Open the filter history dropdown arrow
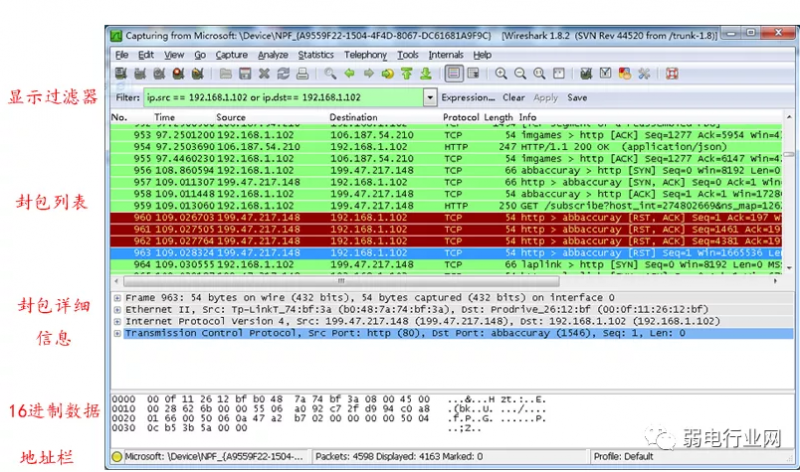The image size is (800, 472). coord(430,98)
